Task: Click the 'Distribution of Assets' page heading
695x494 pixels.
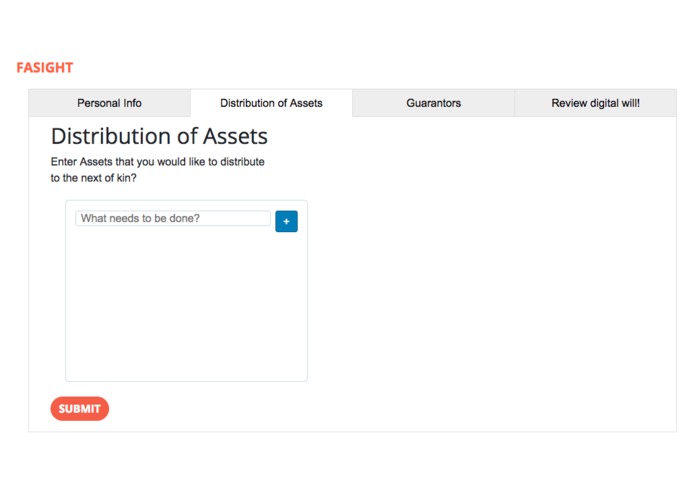Action: tap(160, 136)
